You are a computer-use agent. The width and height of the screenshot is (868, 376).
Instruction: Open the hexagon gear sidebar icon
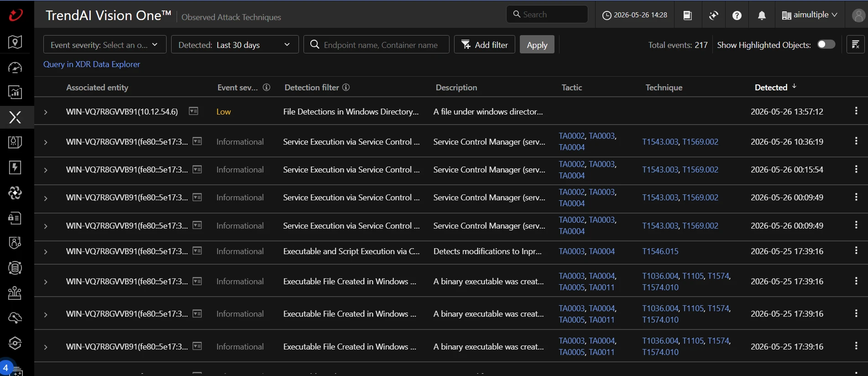point(15,343)
